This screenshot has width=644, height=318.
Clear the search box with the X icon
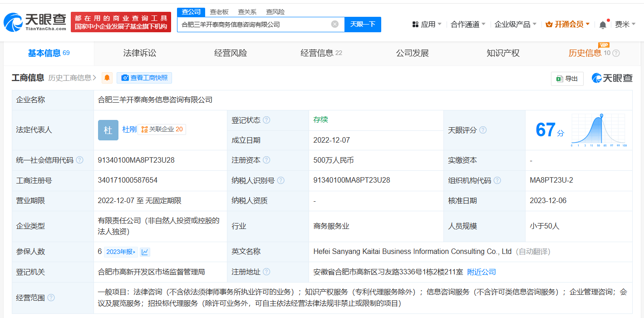pos(335,24)
